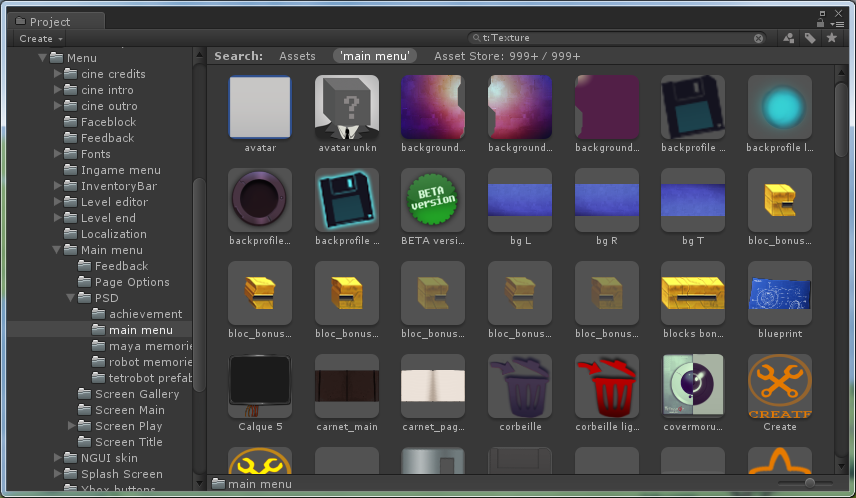Expand the cine intro folder
856x498 pixels.
57,89
